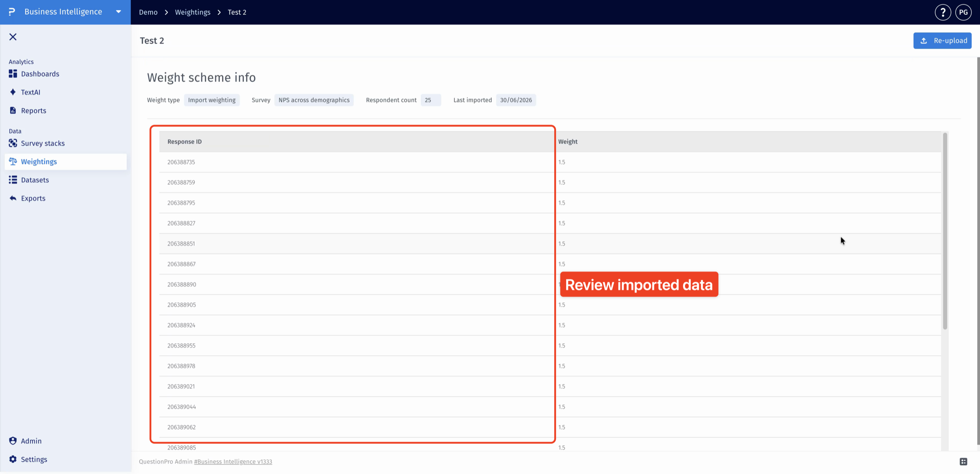This screenshot has width=980, height=474.
Task: Navigate to Weightings breadcrumb
Action: 192,12
